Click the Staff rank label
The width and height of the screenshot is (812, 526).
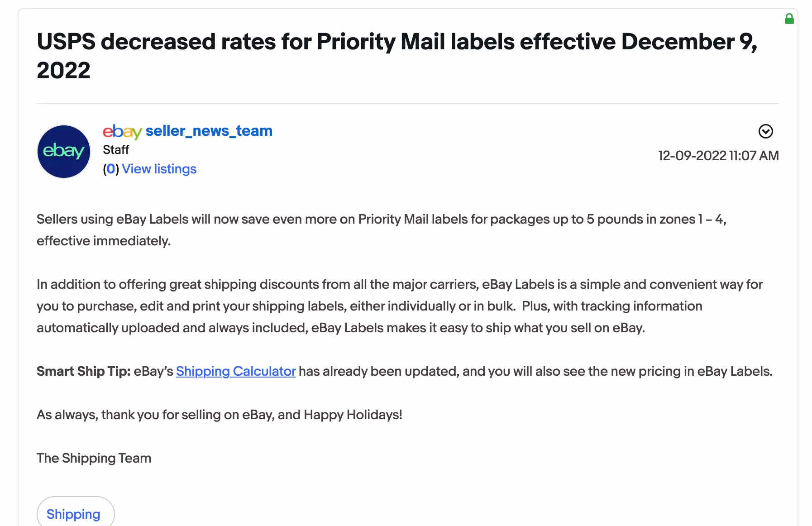tap(116, 150)
